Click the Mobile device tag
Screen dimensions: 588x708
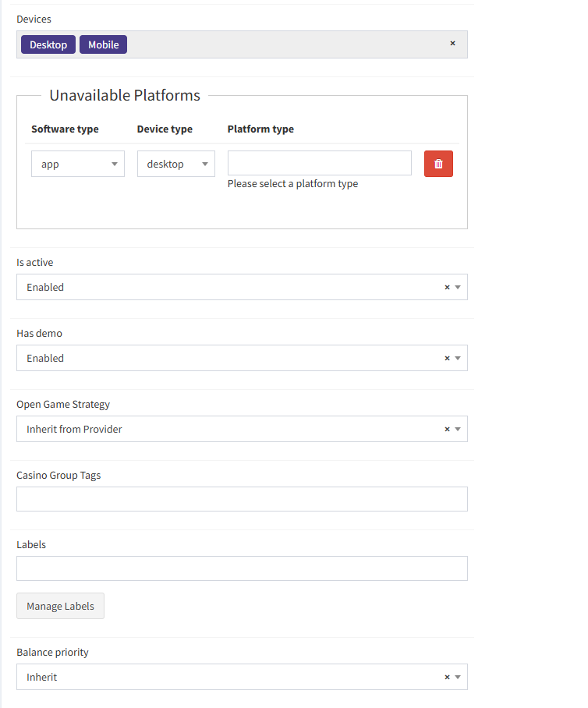103,44
